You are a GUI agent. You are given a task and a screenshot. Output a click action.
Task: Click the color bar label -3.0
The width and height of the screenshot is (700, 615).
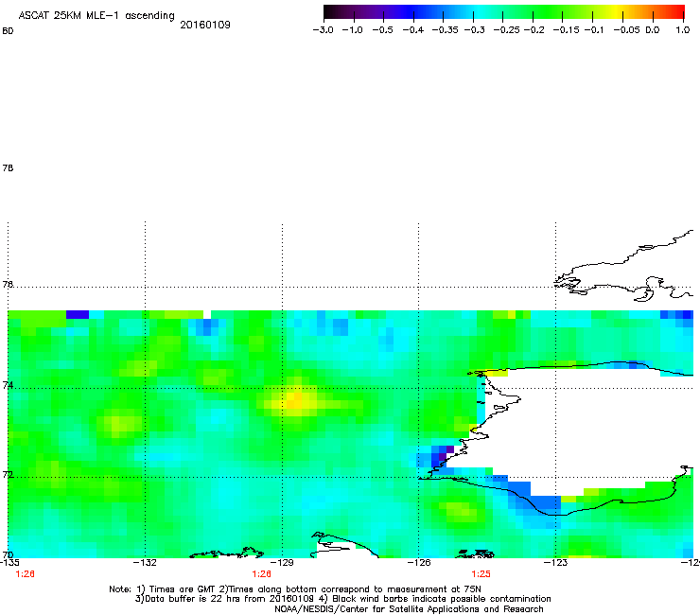(323, 30)
